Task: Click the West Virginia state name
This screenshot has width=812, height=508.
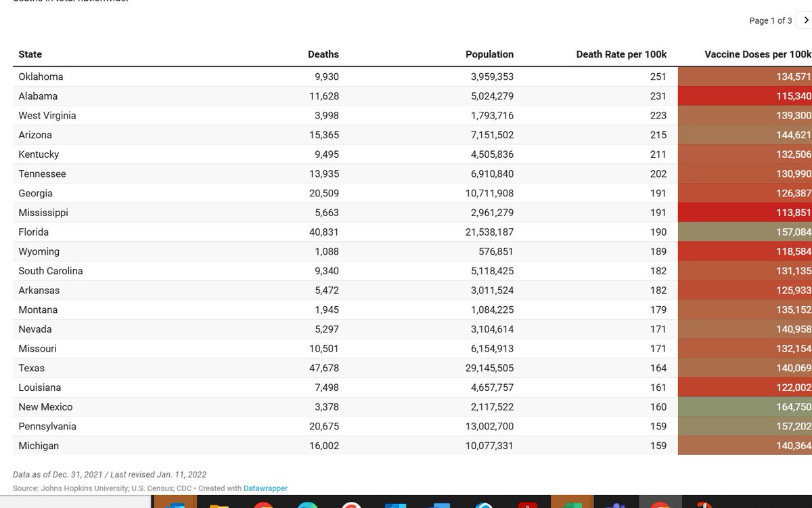Action: click(x=47, y=116)
